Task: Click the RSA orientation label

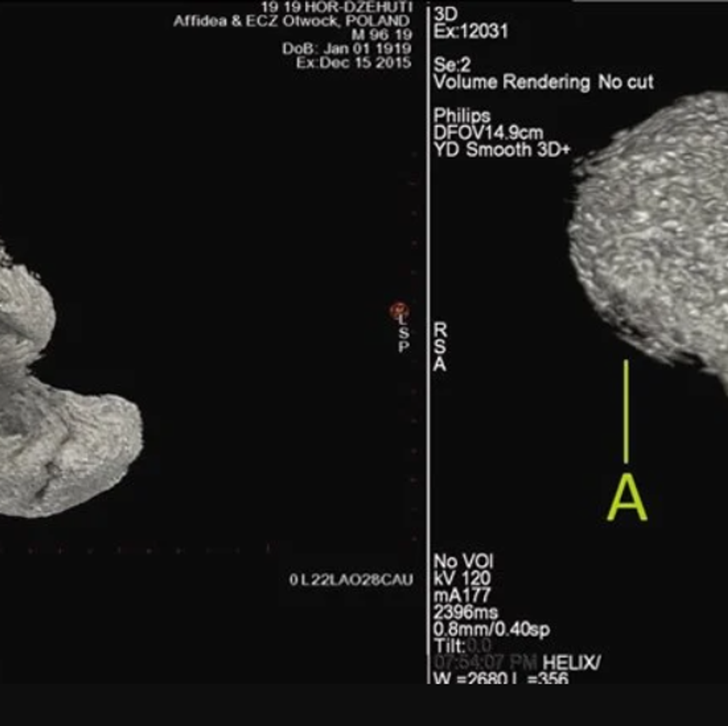Action: point(440,347)
